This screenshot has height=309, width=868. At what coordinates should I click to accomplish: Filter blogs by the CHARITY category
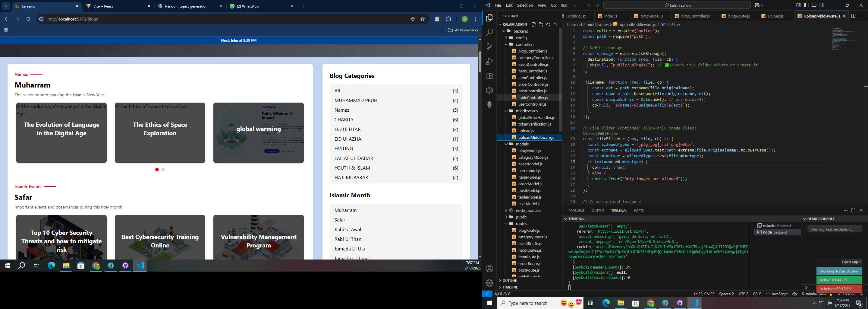[344, 119]
